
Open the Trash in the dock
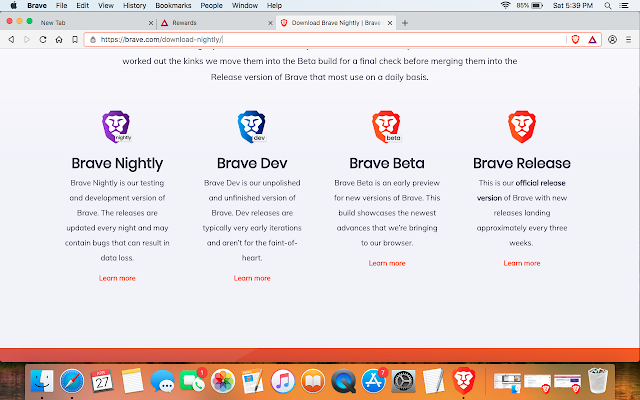[598, 381]
